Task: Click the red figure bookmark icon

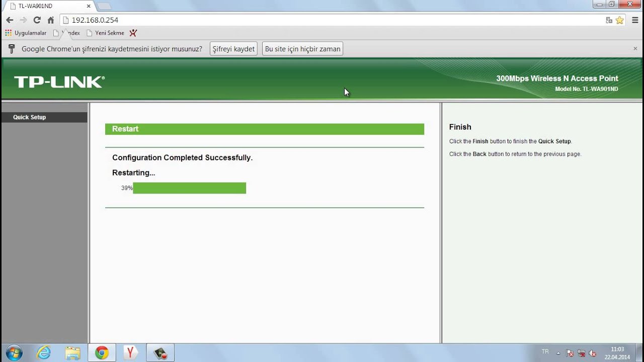Action: pyautogui.click(x=133, y=33)
